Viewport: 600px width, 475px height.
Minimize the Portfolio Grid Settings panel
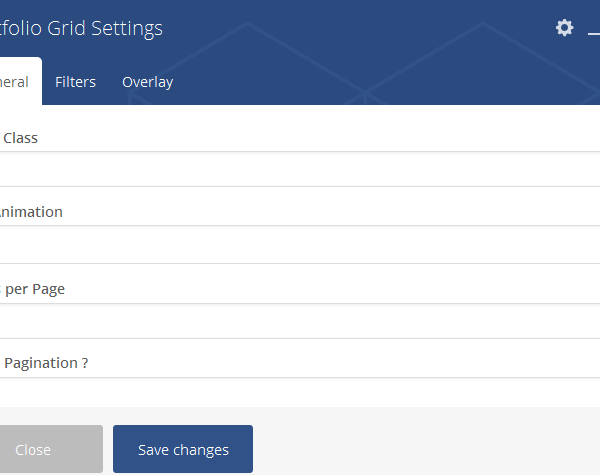[594, 30]
